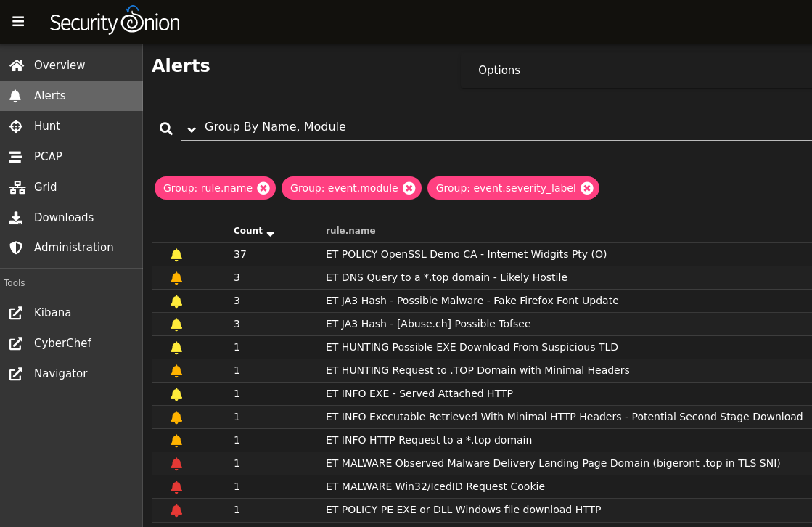Click rule name ET JA3 Hash Fake Firefox Font Update
812x527 pixels.
click(x=472, y=301)
